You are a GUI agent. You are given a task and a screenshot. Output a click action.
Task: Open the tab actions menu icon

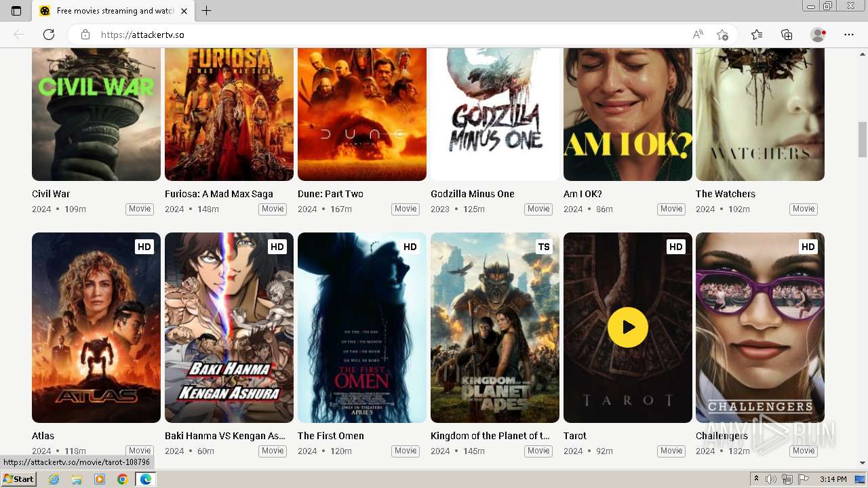click(16, 11)
